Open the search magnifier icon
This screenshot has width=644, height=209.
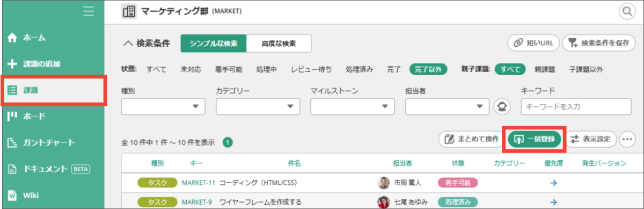click(x=627, y=11)
